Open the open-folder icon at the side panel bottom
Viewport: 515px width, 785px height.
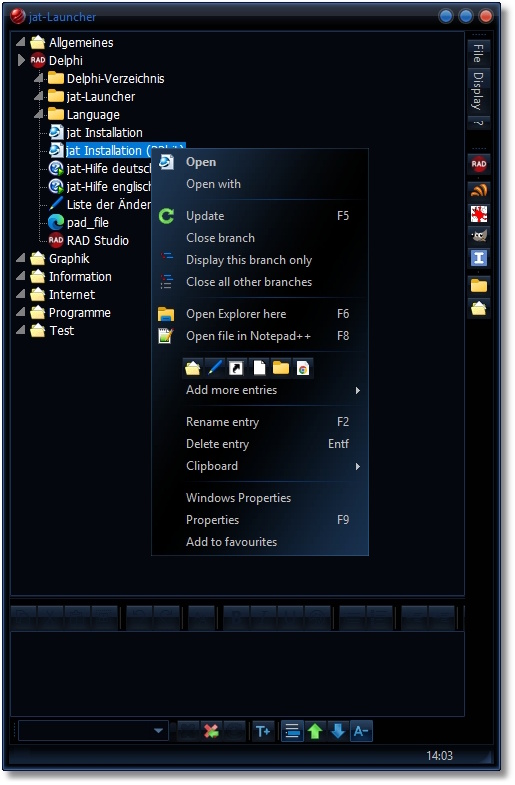pos(478,308)
